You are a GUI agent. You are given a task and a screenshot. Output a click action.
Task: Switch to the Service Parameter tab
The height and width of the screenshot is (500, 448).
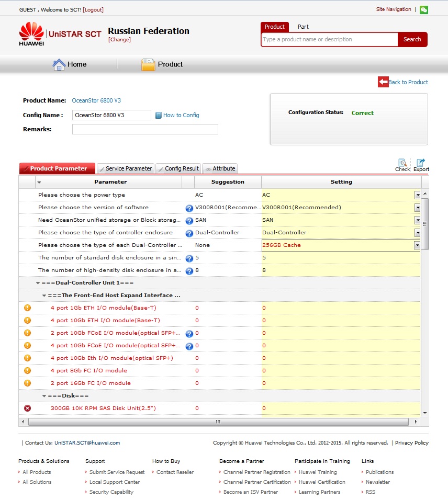tap(126, 168)
